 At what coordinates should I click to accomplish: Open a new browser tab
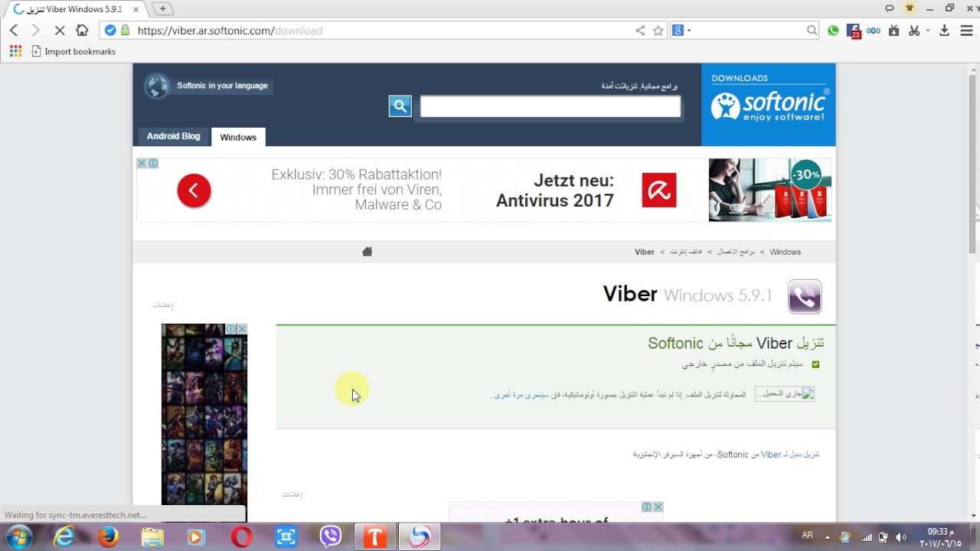(162, 8)
